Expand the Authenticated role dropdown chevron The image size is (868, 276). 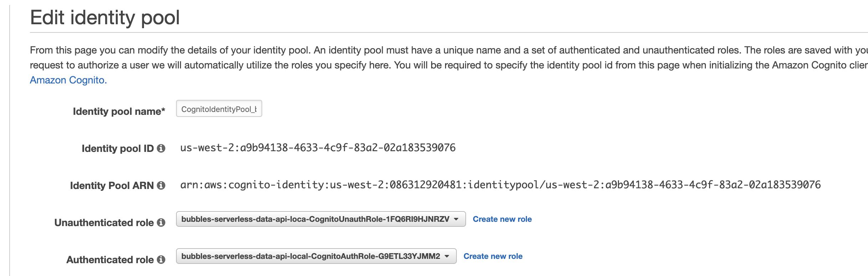(x=447, y=256)
